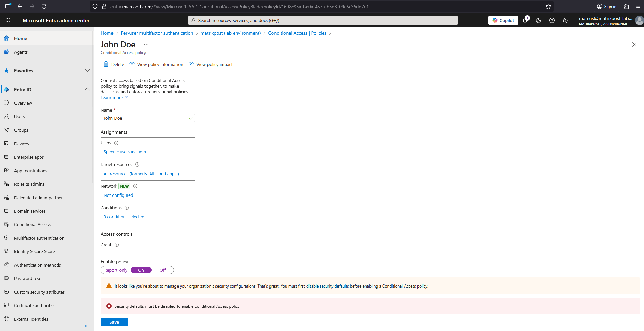Click the address bar padlock icon
Viewport: 644px width, 331px height.
[104, 6]
